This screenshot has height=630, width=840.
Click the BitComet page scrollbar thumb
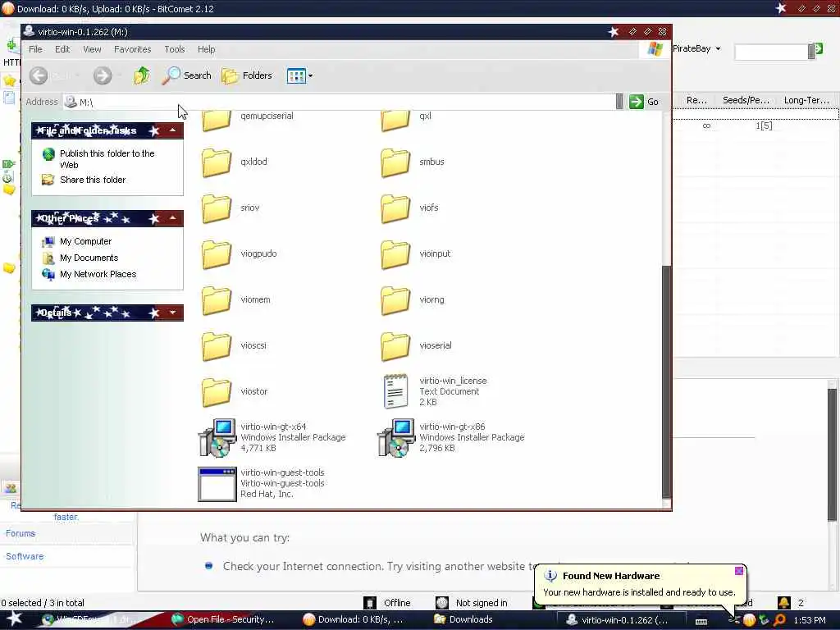(832, 454)
